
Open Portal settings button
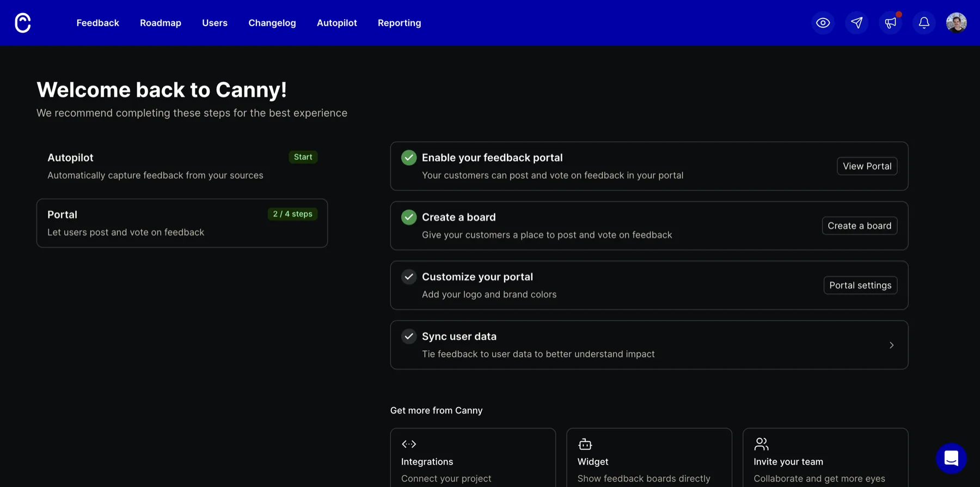[860, 285]
